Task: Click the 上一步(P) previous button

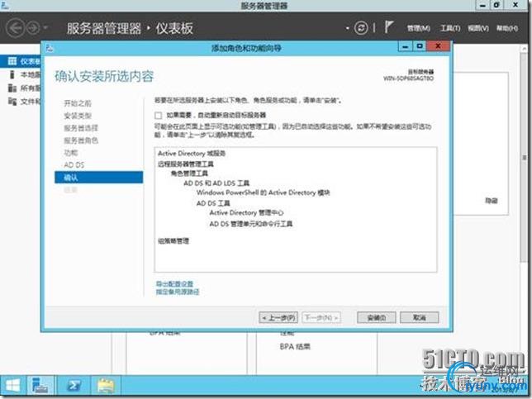Action: 278,317
